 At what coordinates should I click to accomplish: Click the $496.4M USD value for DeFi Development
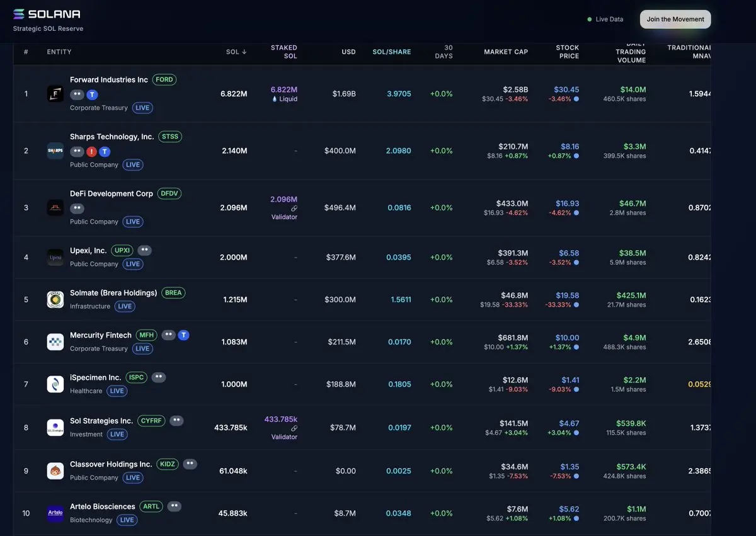coord(340,208)
